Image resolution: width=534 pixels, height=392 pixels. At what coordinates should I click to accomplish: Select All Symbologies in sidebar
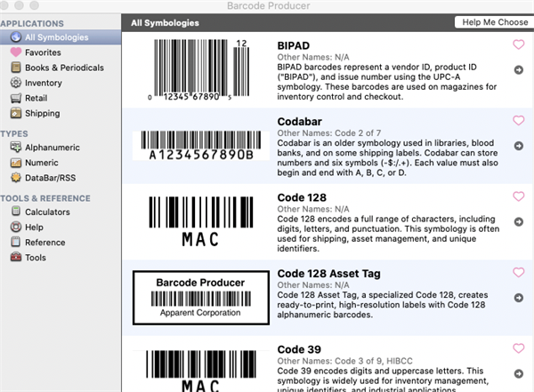[x=61, y=37]
